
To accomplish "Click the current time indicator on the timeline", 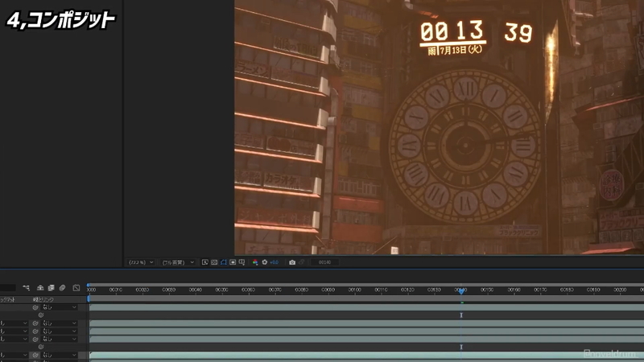I will point(461,290).
